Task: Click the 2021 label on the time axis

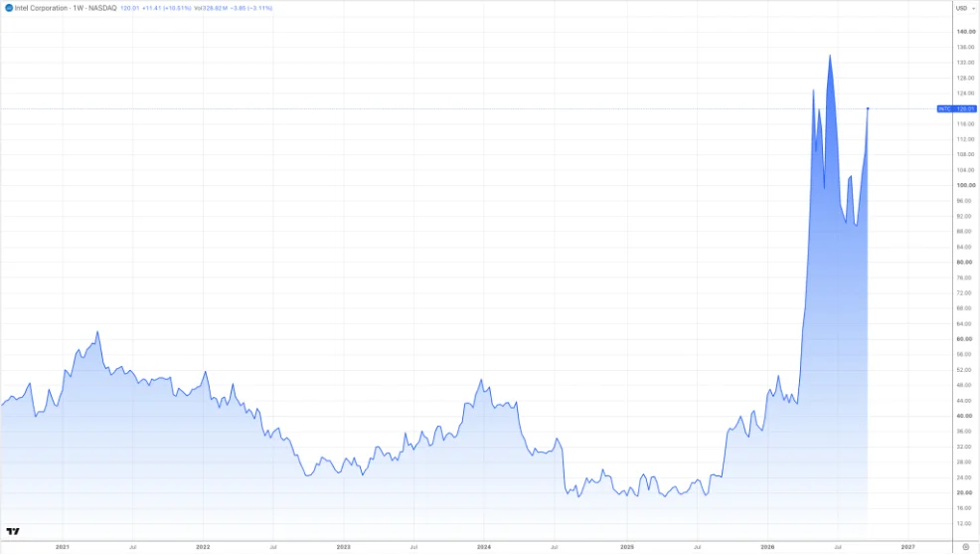Action: [x=63, y=547]
